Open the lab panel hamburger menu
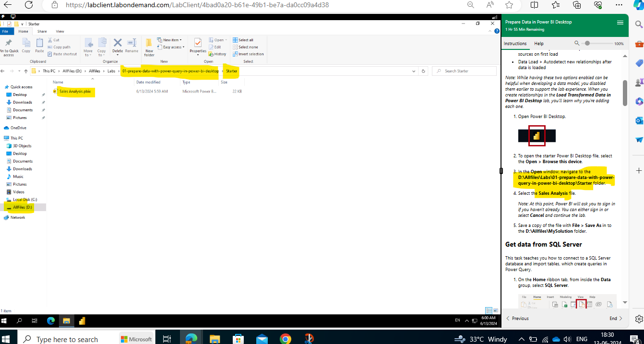 [x=620, y=23]
